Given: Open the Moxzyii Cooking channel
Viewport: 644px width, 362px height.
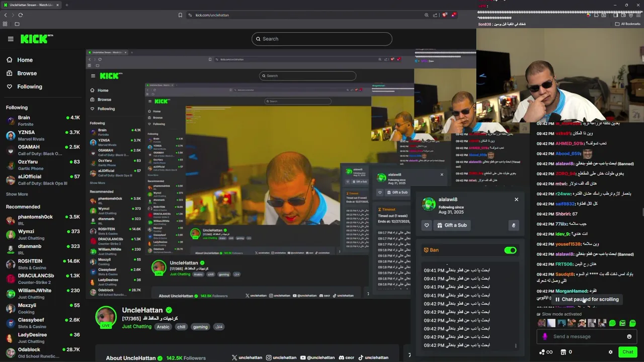Looking at the screenshot, I should click(43, 308).
